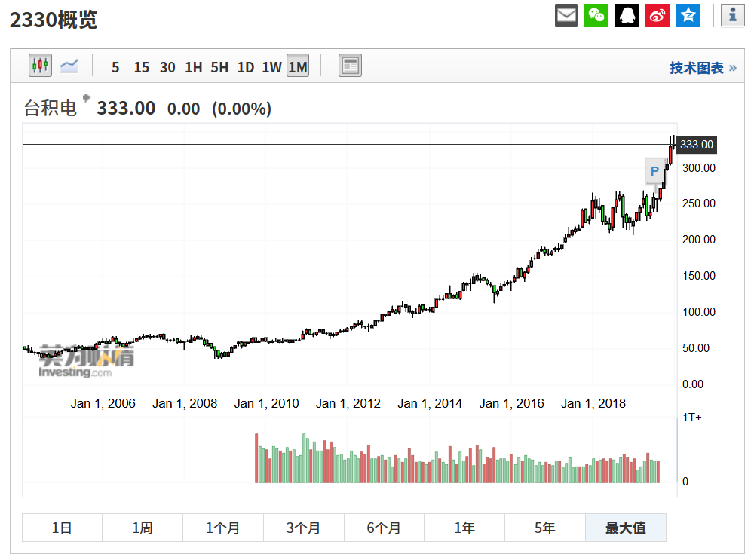
Task: Click the 6个月 range button
Action: pos(384,528)
